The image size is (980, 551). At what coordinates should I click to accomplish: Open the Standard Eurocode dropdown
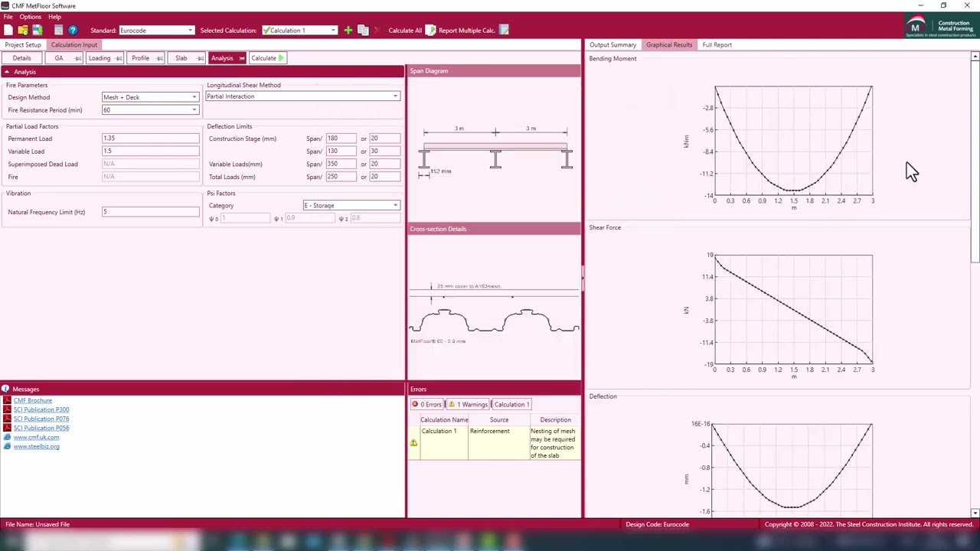pyautogui.click(x=157, y=30)
